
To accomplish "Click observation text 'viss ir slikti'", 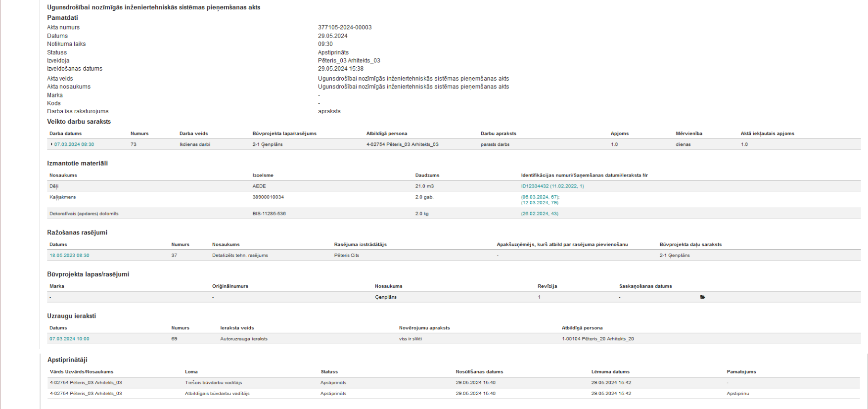I will click(x=411, y=339).
